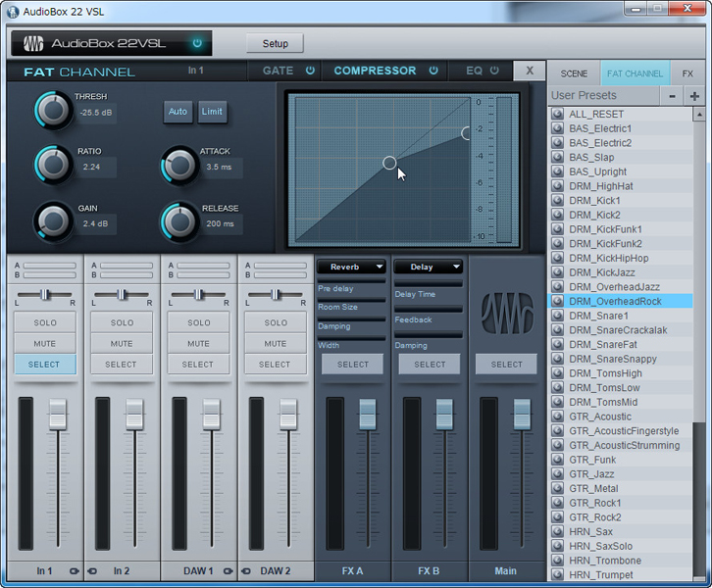Click the RATIO knob
This screenshot has width=712, height=588.
[x=53, y=165]
